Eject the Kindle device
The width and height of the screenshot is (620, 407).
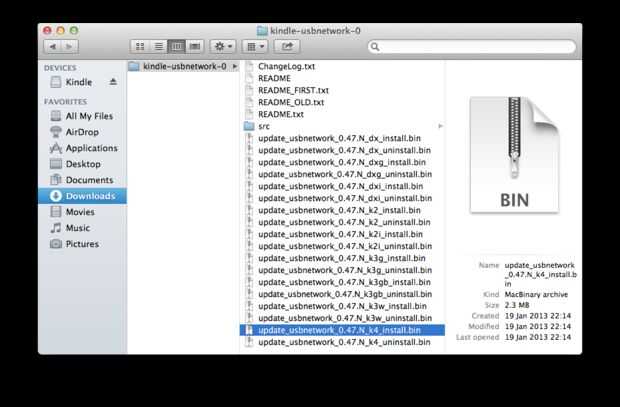click(113, 82)
